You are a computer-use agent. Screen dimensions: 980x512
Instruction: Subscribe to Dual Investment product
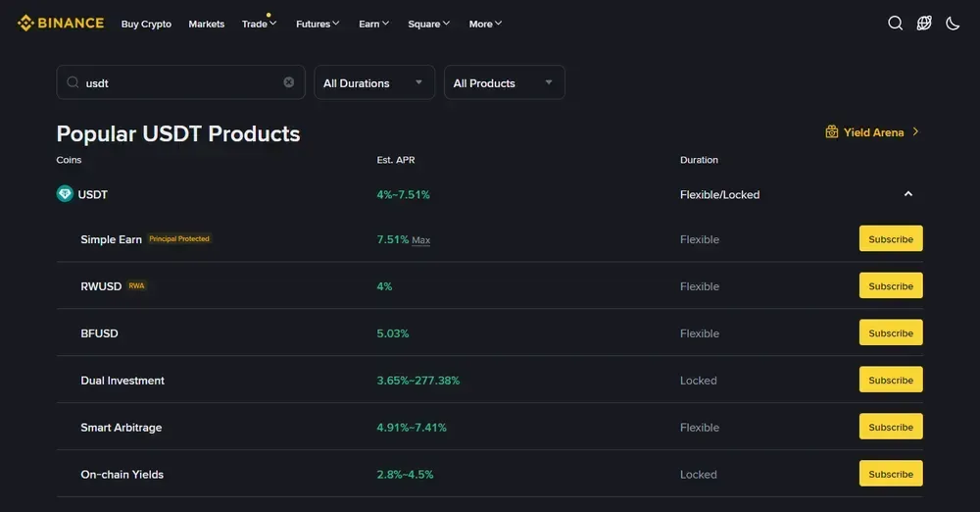pyautogui.click(x=890, y=381)
